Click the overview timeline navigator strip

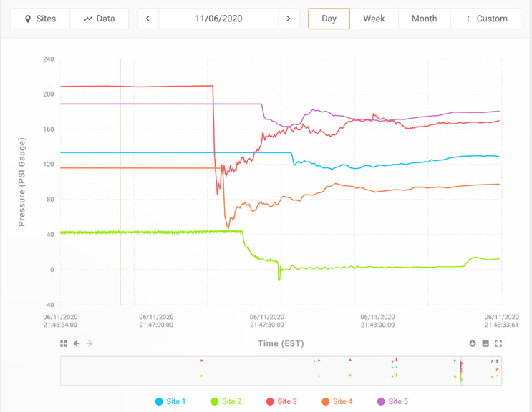[281, 371]
